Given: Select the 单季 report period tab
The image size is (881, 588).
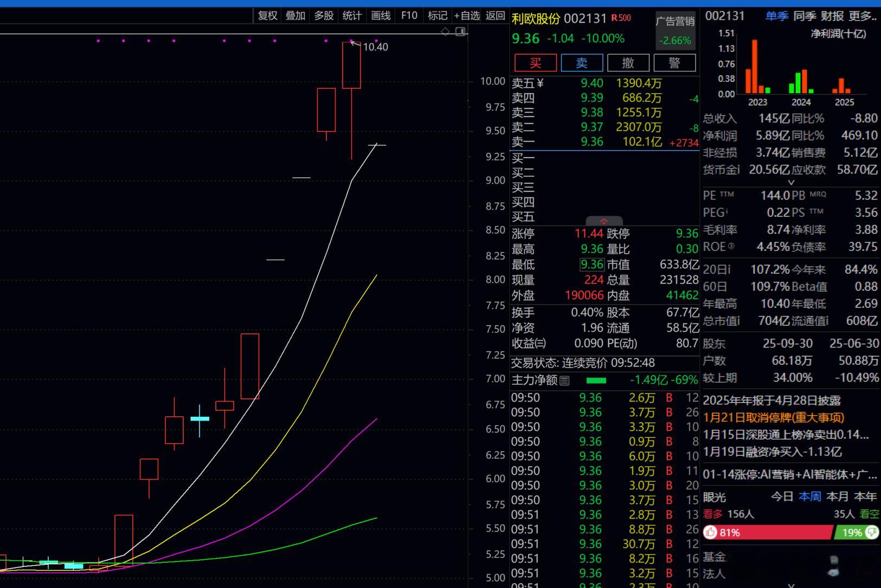Looking at the screenshot, I should point(776,16).
